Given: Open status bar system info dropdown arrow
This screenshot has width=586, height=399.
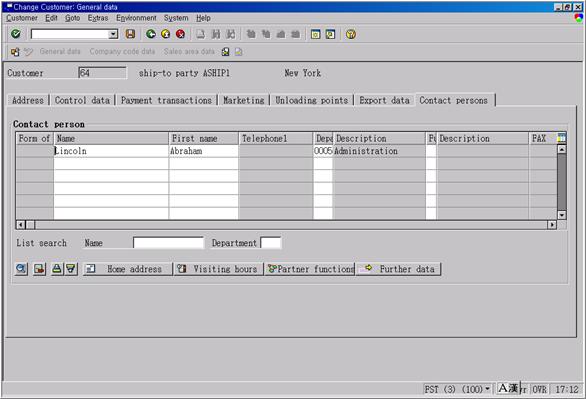Looking at the screenshot, I should tap(487, 389).
